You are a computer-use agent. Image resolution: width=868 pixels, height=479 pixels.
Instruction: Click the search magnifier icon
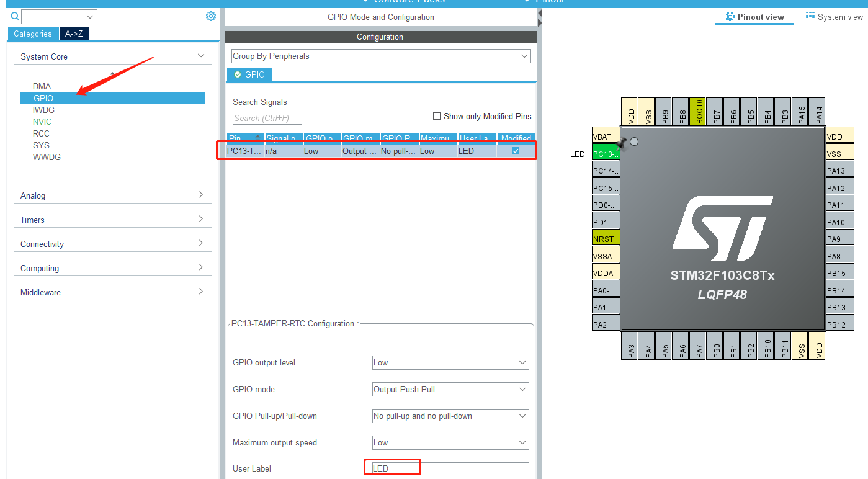point(15,17)
